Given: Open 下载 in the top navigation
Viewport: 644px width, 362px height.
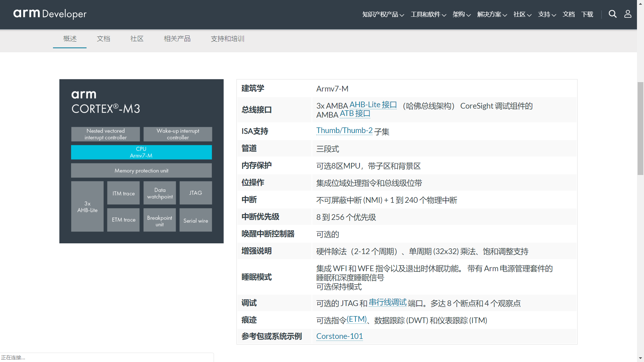Looking at the screenshot, I should 587,14.
